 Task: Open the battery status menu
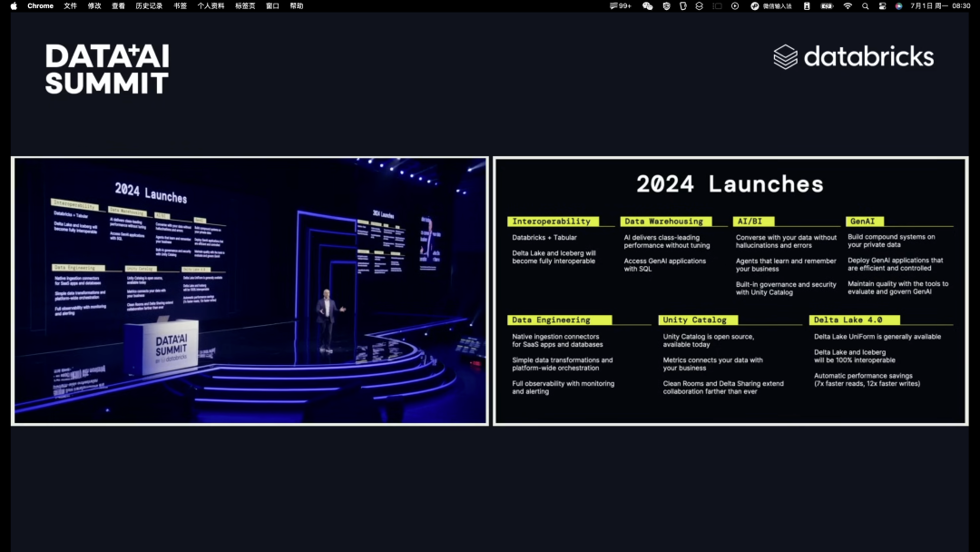click(827, 5)
